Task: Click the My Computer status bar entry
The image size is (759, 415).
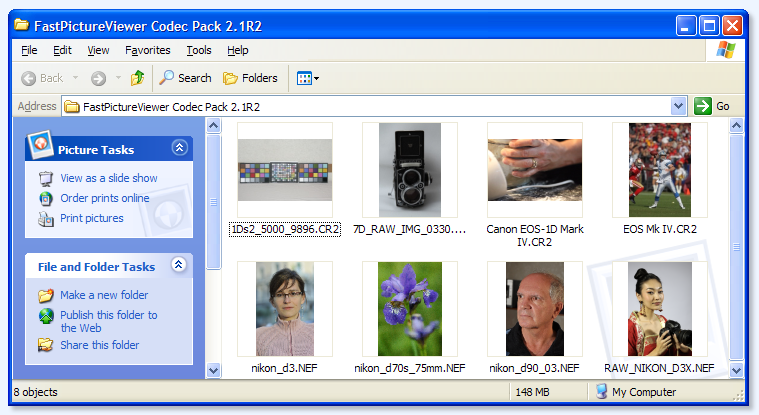Action: coord(636,392)
